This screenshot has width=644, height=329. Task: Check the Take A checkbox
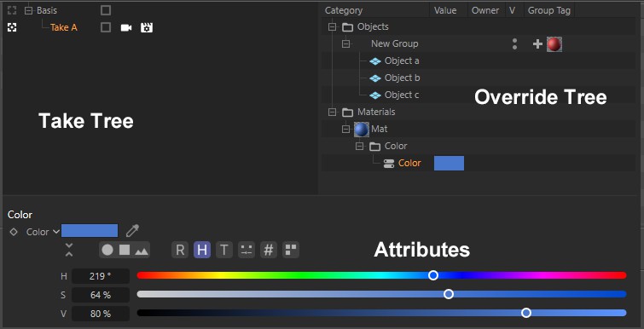tap(106, 27)
